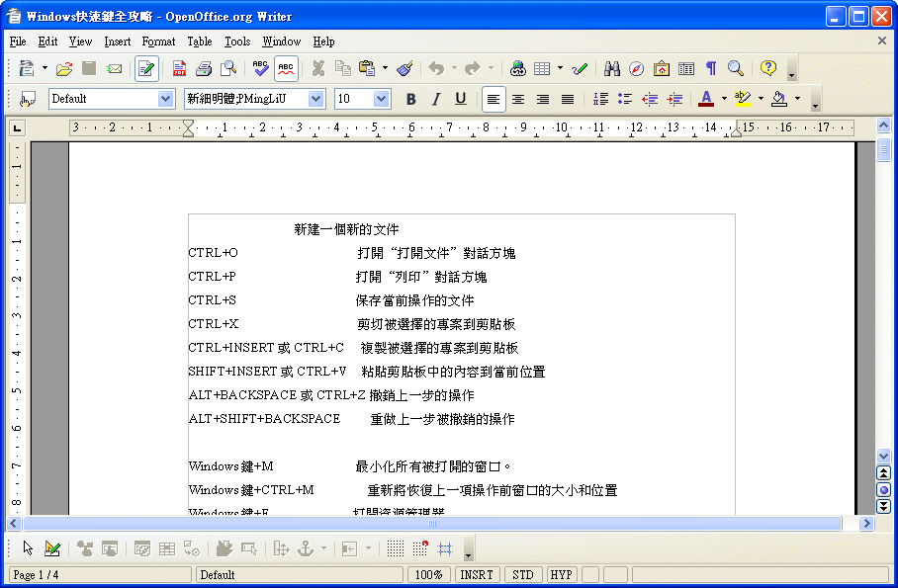Insert Hyperlink icon
Screen dimensions: 898x588
517,69
